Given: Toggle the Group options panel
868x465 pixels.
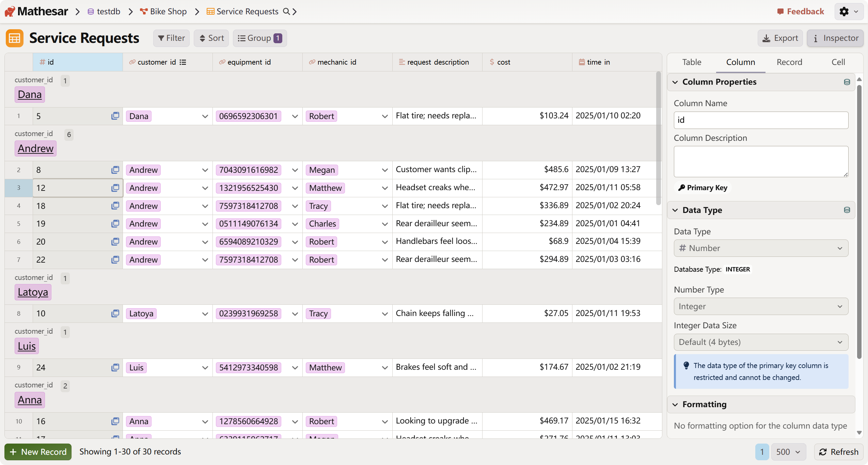Looking at the screenshot, I should 259,38.
